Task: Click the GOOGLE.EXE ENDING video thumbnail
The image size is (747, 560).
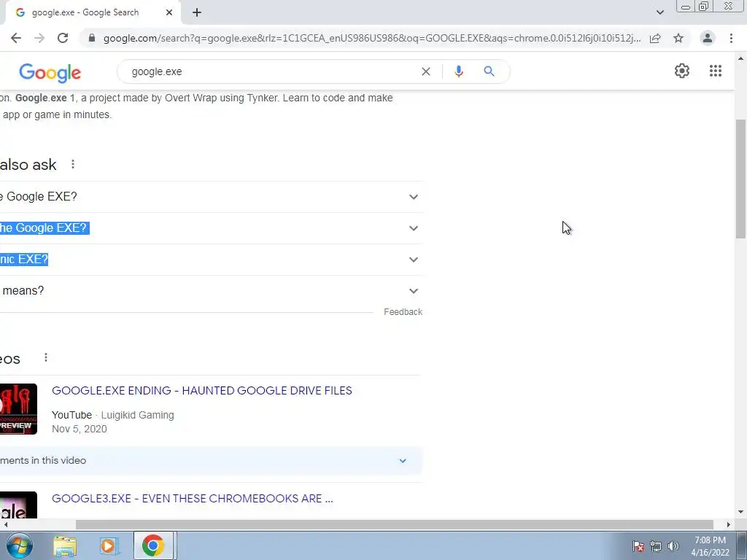Action: point(18,408)
